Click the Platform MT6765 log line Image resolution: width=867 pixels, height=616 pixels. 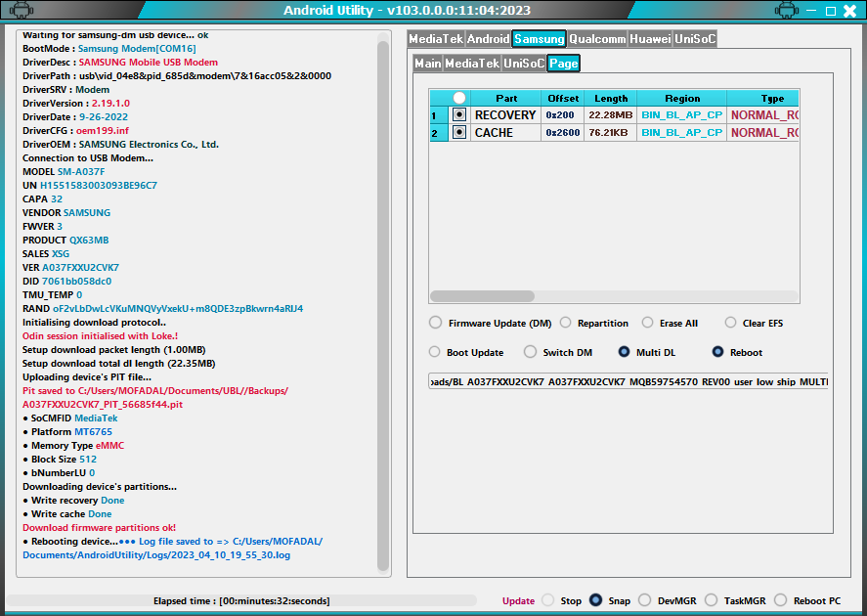[68, 431]
